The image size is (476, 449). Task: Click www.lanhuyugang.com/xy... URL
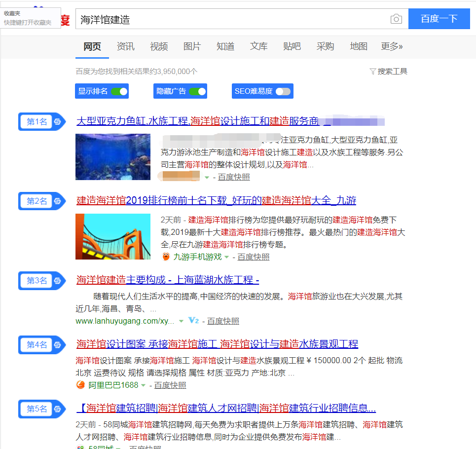click(125, 321)
